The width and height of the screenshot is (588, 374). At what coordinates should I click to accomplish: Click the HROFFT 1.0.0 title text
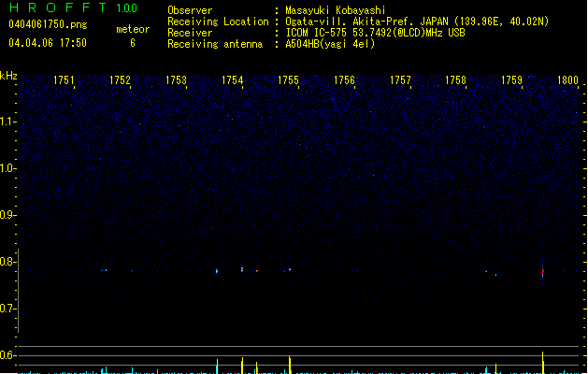pos(74,7)
